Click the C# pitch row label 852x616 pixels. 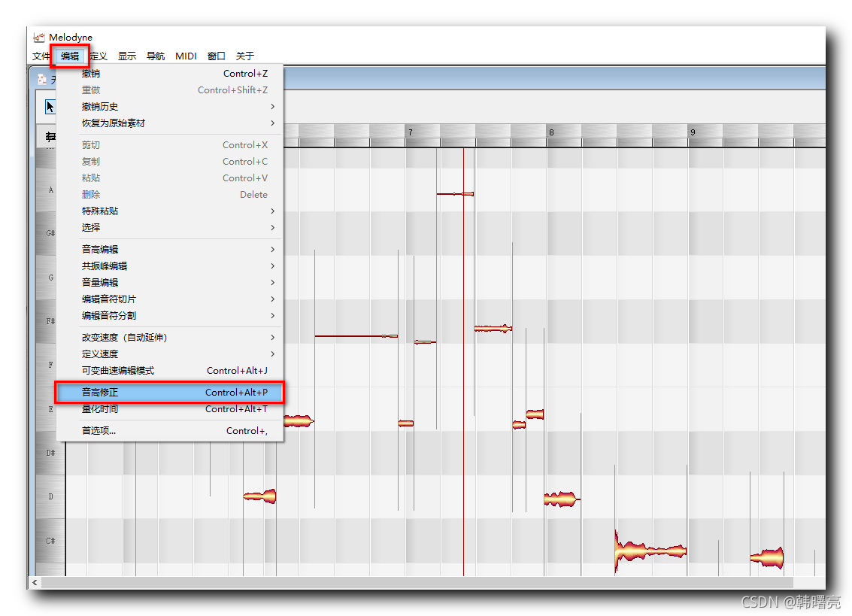click(x=50, y=541)
